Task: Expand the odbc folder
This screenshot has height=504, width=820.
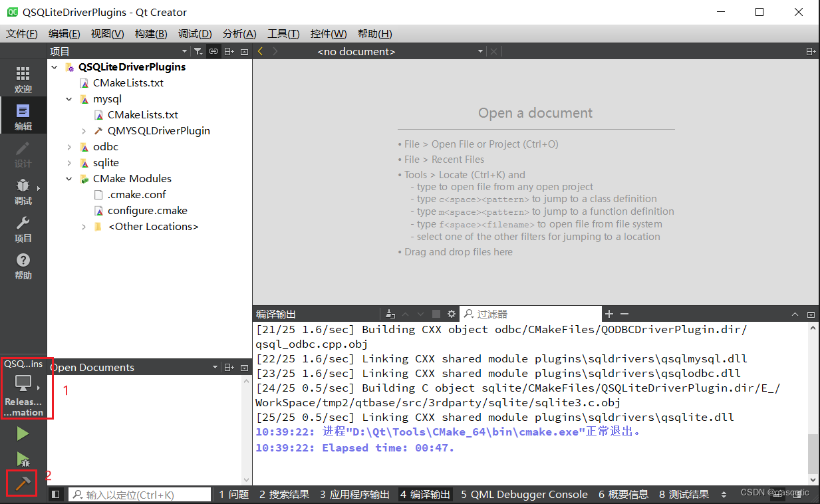Action: [69, 147]
